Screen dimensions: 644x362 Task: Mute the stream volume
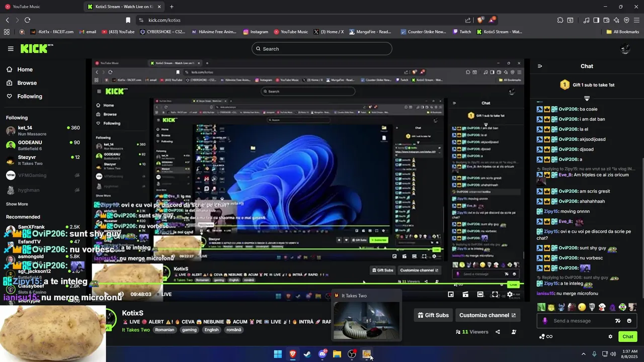click(121, 294)
